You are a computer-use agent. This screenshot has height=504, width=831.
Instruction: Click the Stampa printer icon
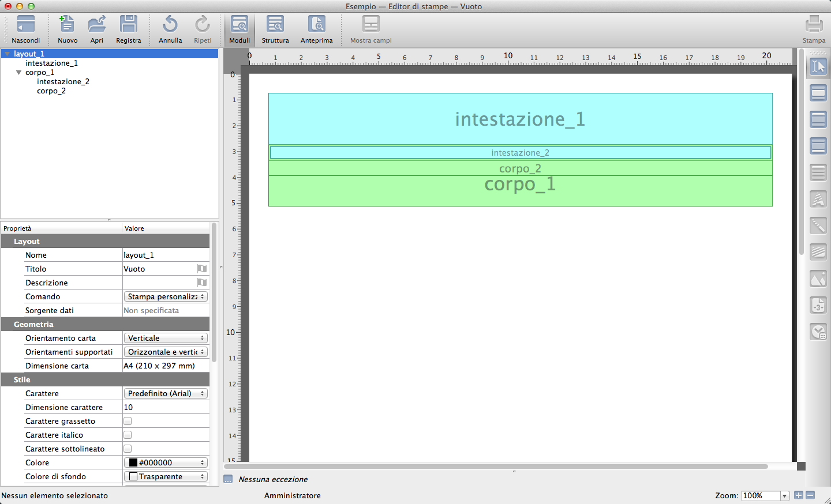tap(814, 25)
